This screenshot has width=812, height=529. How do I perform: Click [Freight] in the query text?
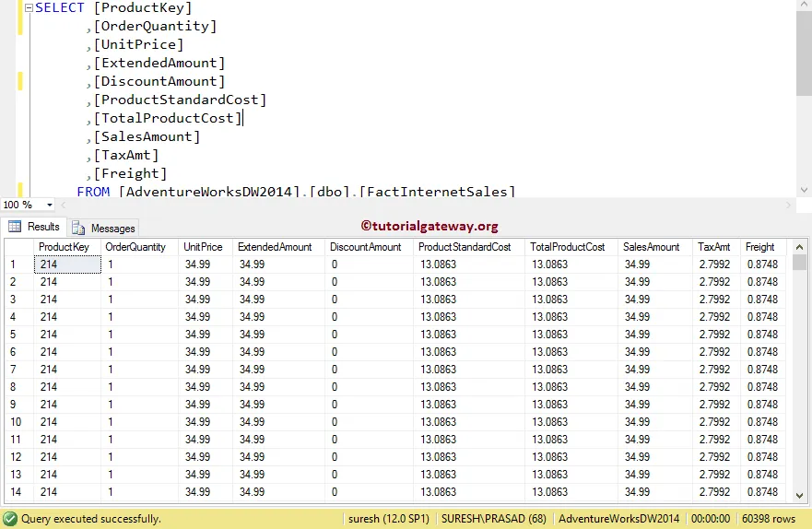130,173
